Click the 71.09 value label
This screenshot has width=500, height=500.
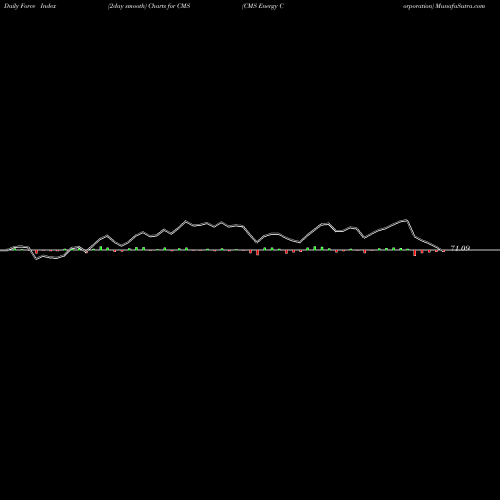pyautogui.click(x=460, y=248)
